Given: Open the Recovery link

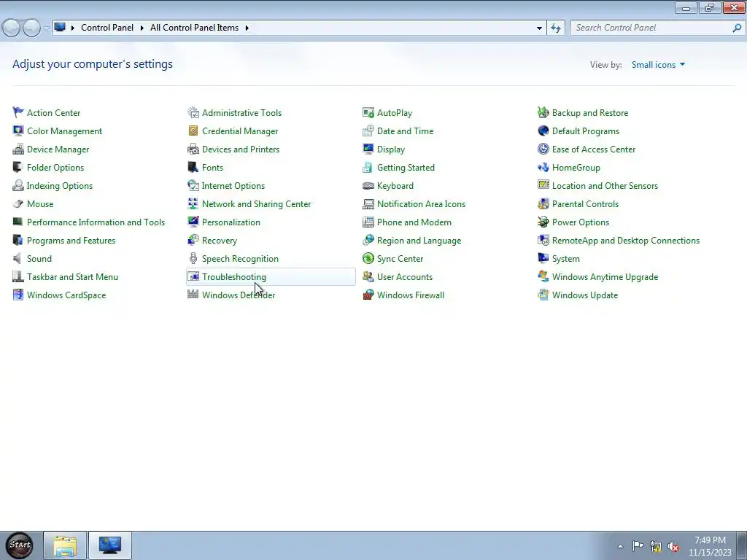Looking at the screenshot, I should (x=219, y=241).
